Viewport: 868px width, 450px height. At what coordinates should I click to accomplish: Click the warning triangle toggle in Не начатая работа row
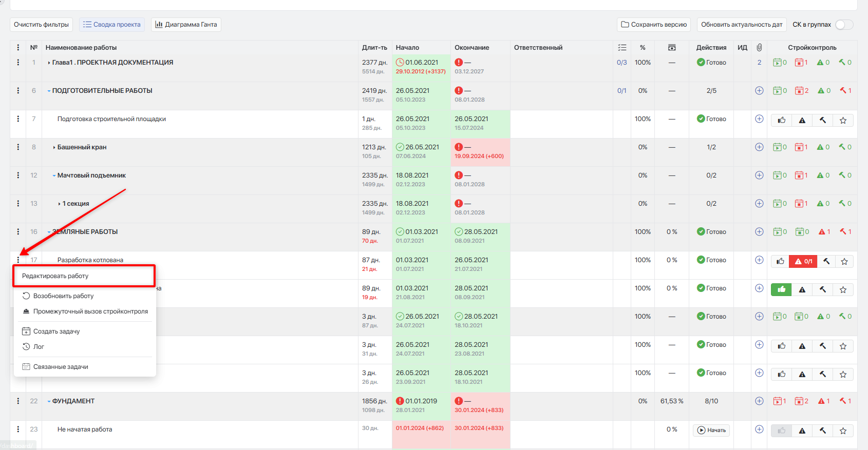coord(802,431)
